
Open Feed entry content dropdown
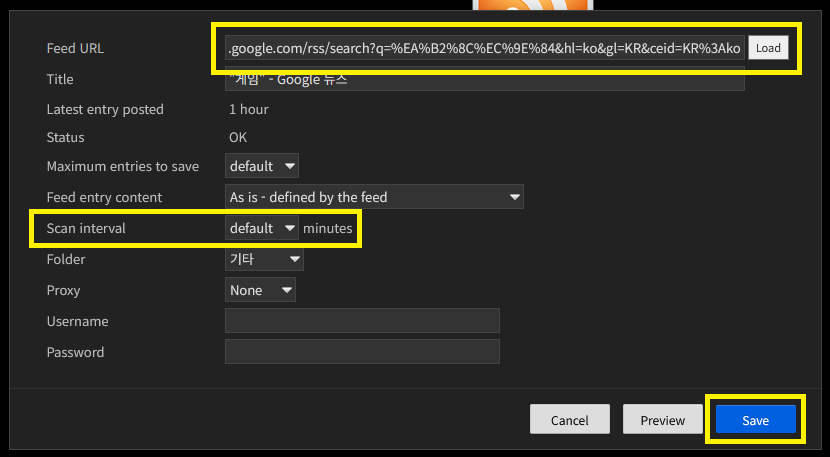click(x=374, y=197)
